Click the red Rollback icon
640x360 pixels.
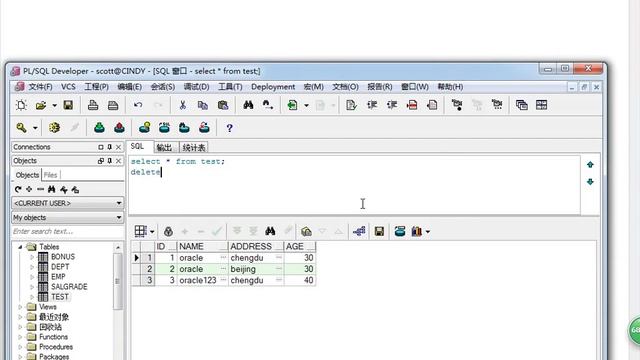coord(119,128)
